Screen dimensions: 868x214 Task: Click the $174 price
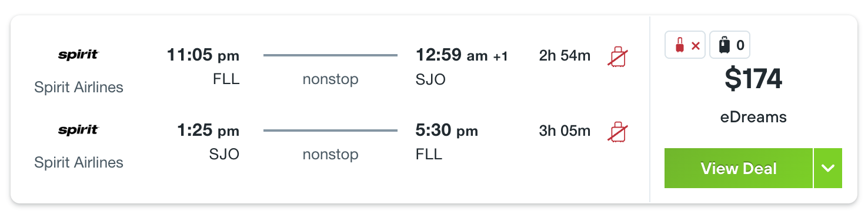point(753,79)
